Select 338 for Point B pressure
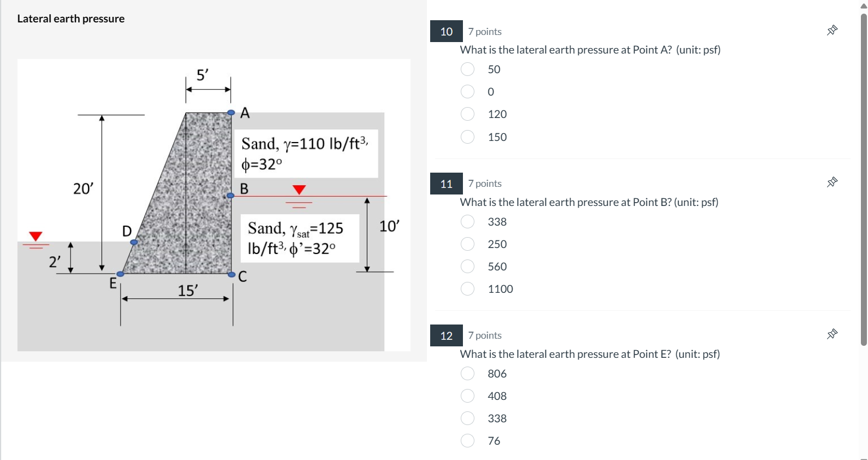The width and height of the screenshot is (868, 460). click(467, 222)
